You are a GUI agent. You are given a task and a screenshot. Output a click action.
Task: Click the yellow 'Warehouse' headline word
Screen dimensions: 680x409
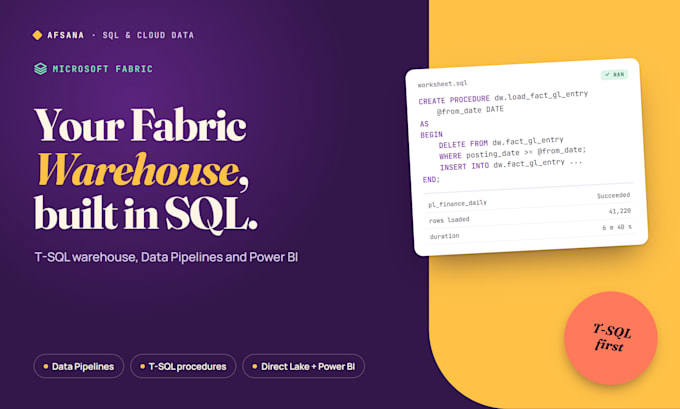pos(138,170)
